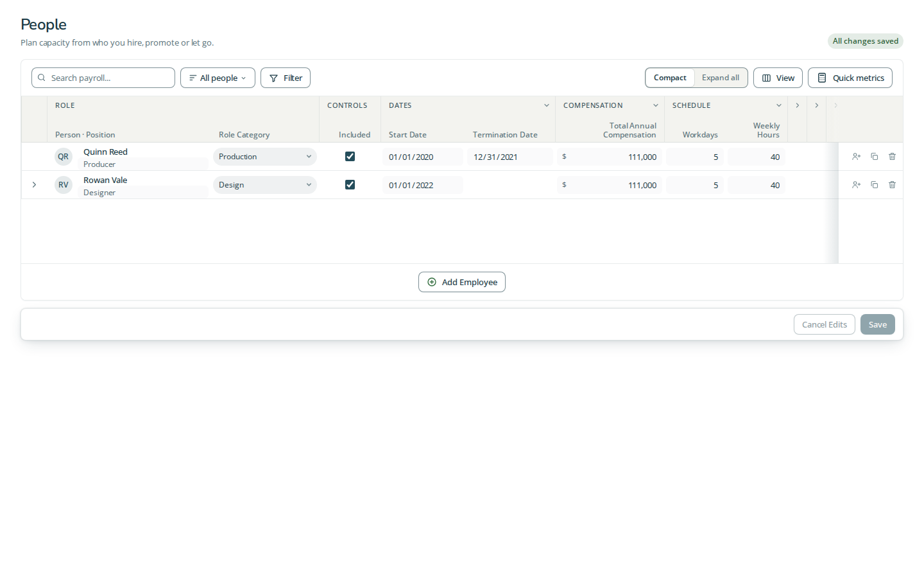Edit Rowan Vale's annual compensation field
The height and width of the screenshot is (578, 924).
tap(610, 185)
